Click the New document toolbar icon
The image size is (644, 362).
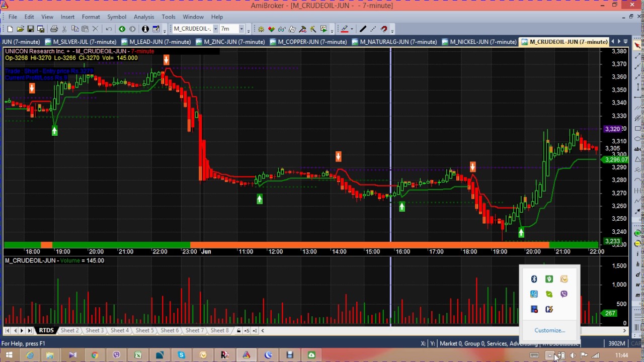tap(10, 29)
